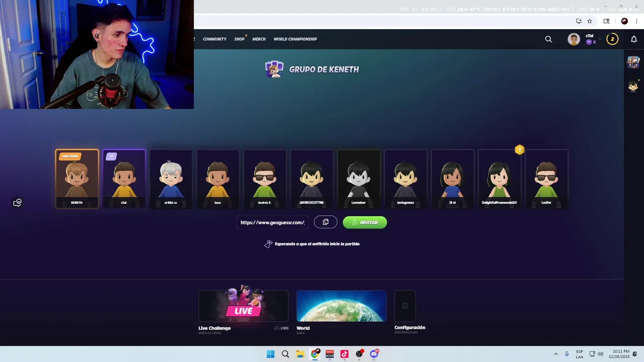This screenshot has width=644, height=362.
Task: Select Ol ol player card
Action: click(452, 178)
